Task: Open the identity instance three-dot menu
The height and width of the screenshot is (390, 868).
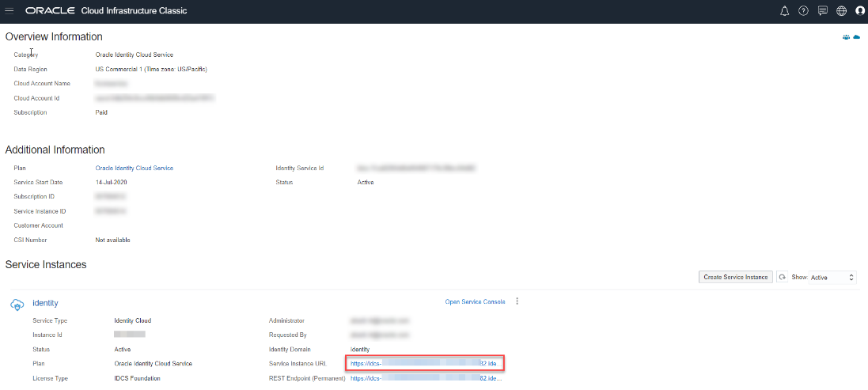Action: tap(517, 301)
